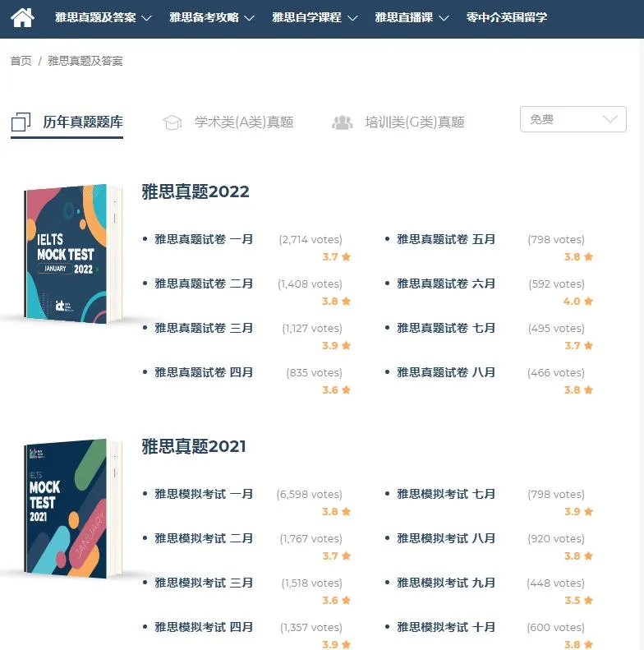This screenshot has height=650, width=644.
Task: Click the group people icon for 培训类
Action: [342, 122]
